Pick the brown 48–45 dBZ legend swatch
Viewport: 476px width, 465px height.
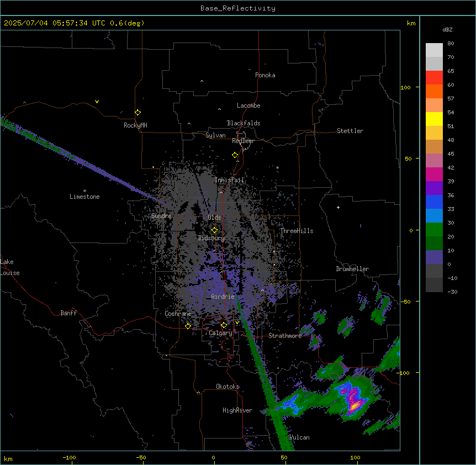[434, 146]
